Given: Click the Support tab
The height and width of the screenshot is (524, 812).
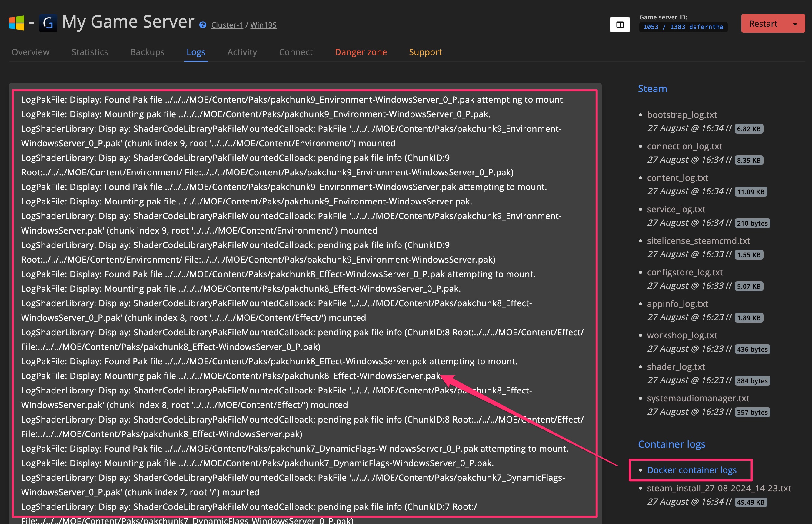Looking at the screenshot, I should (425, 52).
